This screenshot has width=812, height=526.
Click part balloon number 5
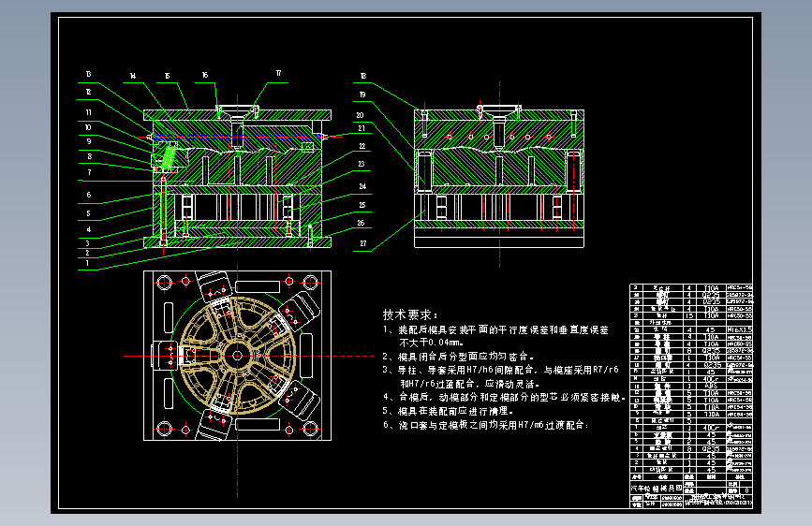click(x=89, y=212)
